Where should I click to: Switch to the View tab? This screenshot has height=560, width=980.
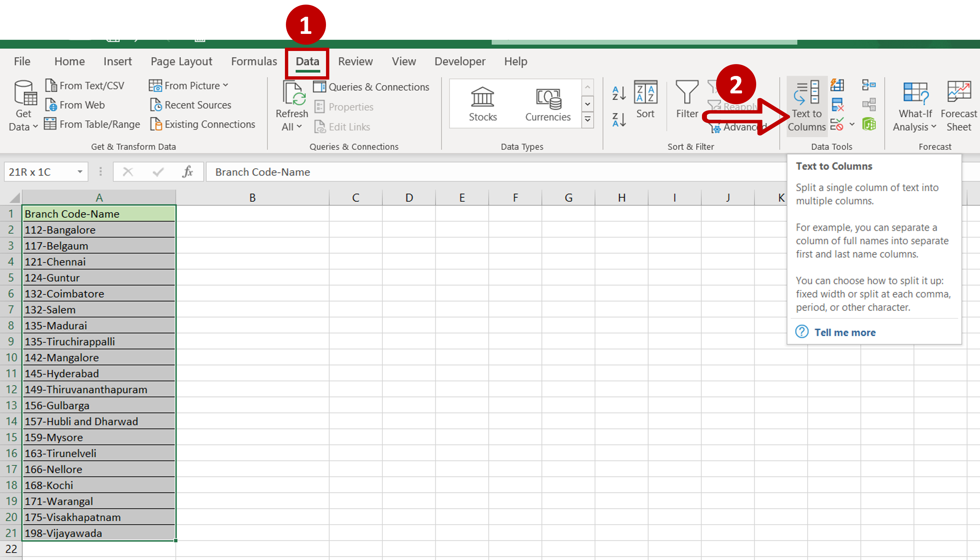404,61
